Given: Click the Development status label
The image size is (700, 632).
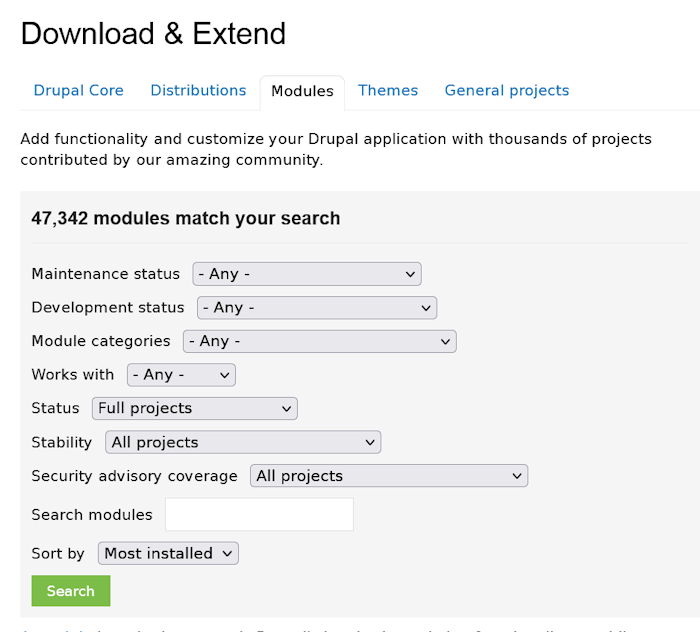Looking at the screenshot, I should click(108, 308).
